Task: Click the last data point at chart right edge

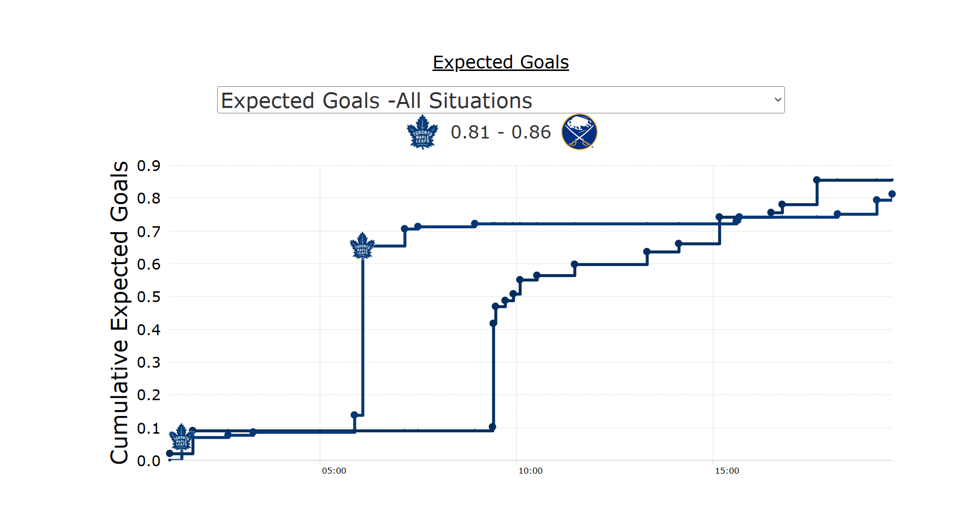Action: [892, 194]
